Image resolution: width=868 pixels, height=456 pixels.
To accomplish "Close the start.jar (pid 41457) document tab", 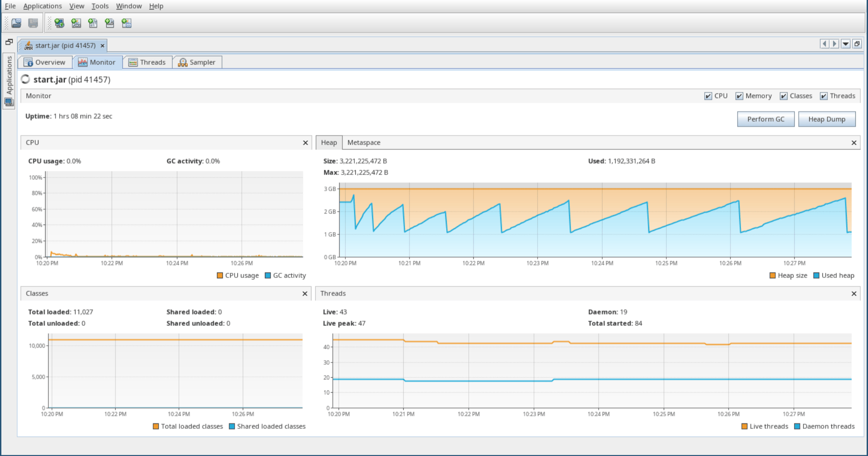I will coord(103,46).
